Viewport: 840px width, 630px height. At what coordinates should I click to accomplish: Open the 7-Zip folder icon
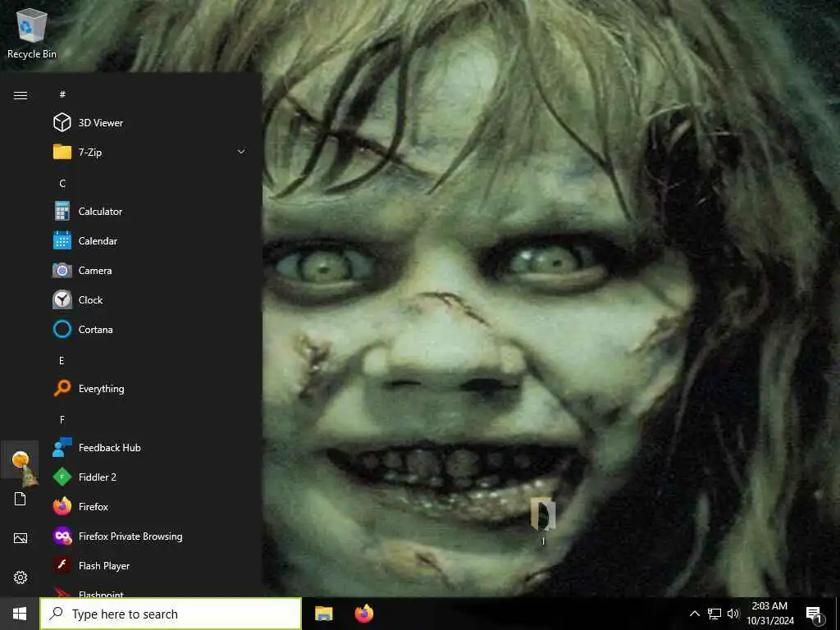62,152
